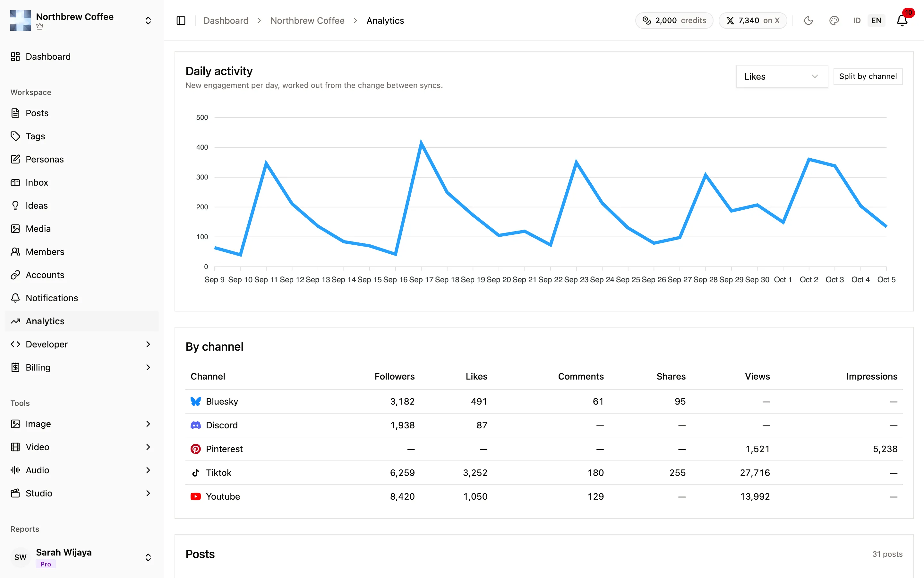
Task: Click the Pinterest impressions value 5,238
Action: (x=885, y=449)
